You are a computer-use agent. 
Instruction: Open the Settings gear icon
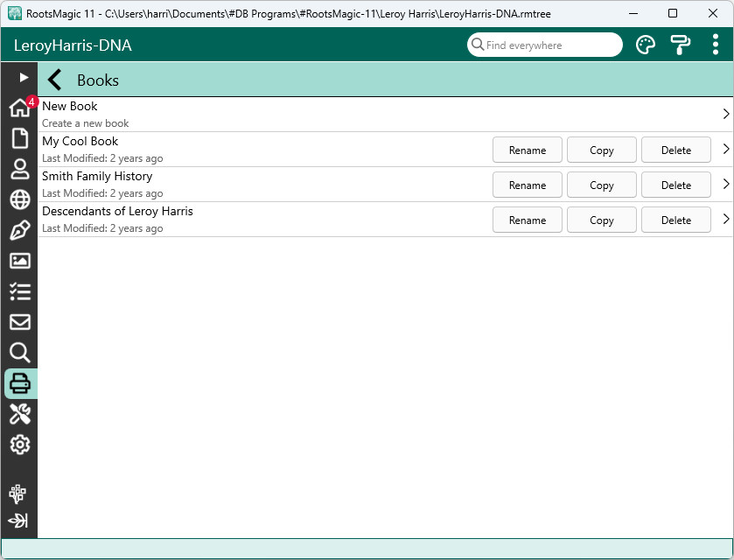click(19, 444)
